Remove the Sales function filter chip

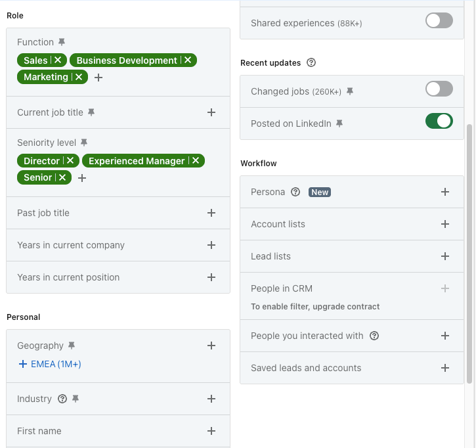[58, 60]
